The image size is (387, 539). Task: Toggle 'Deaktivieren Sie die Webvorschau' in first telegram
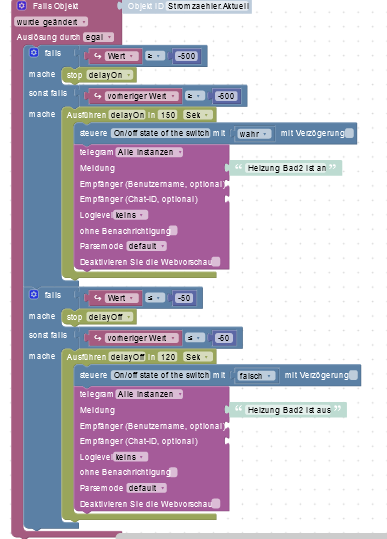[x=216, y=262]
